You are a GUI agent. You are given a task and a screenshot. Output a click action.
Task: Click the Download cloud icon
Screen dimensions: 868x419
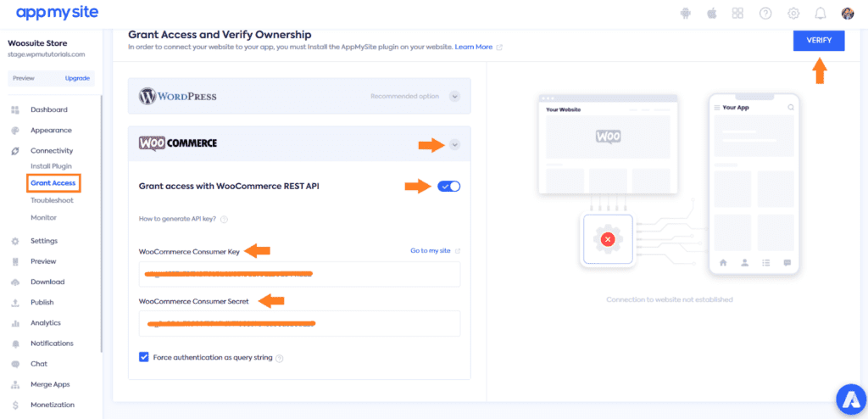pos(15,282)
